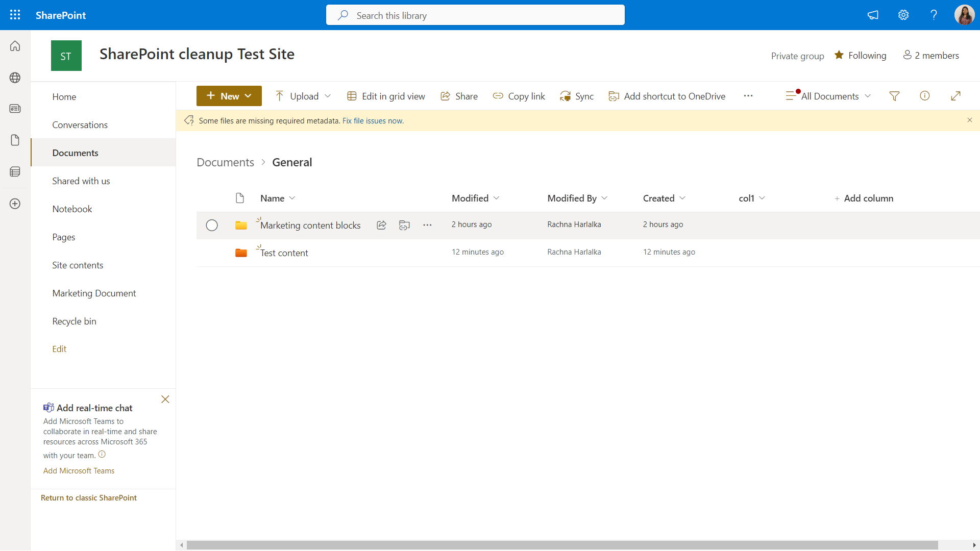Open Shared with us in navigation
Viewport: 980px width, 551px height.
coord(81,181)
